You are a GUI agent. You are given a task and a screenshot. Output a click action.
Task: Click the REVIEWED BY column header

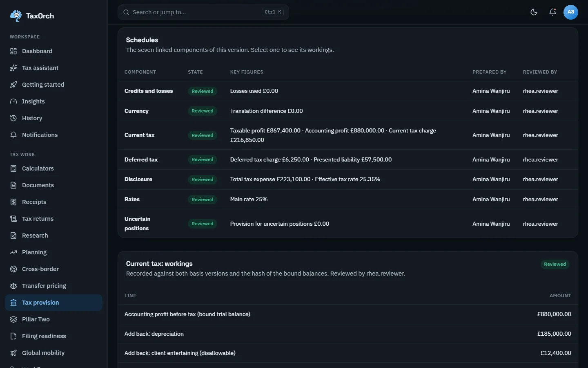pos(540,72)
